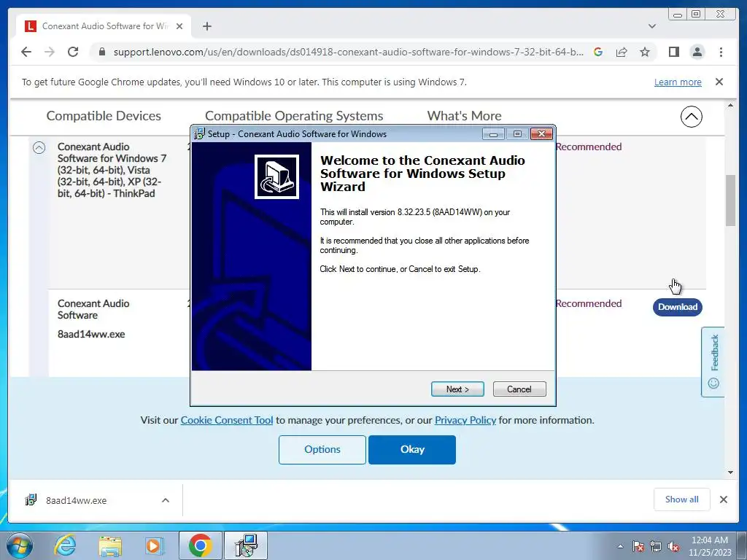Open the network status tray icon
This screenshot has width=747, height=560.
pos(656,546)
